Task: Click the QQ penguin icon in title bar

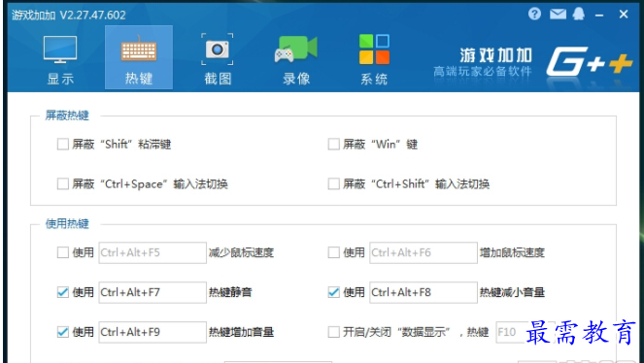Action: [578, 14]
